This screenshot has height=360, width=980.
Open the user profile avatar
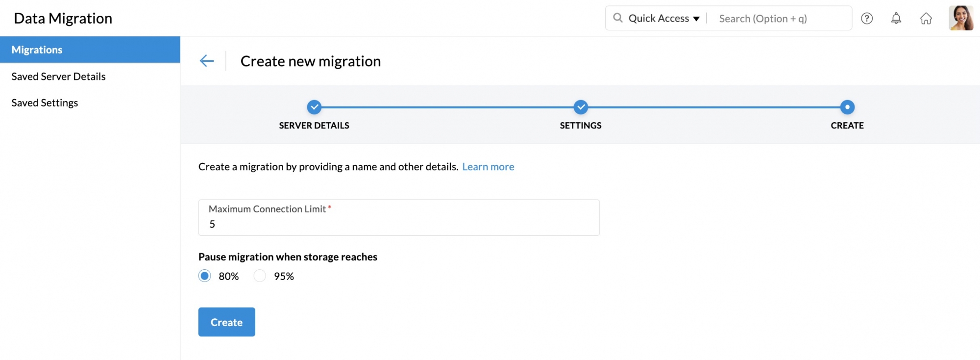(x=960, y=19)
